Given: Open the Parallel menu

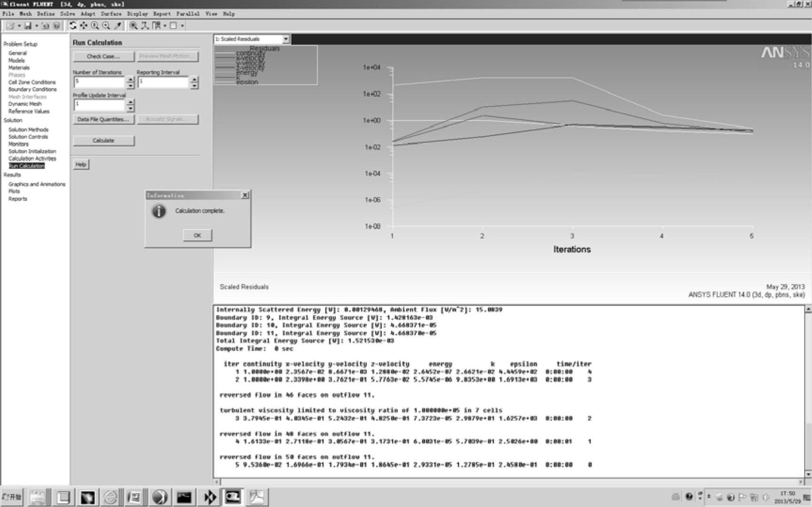Looking at the screenshot, I should [188, 14].
